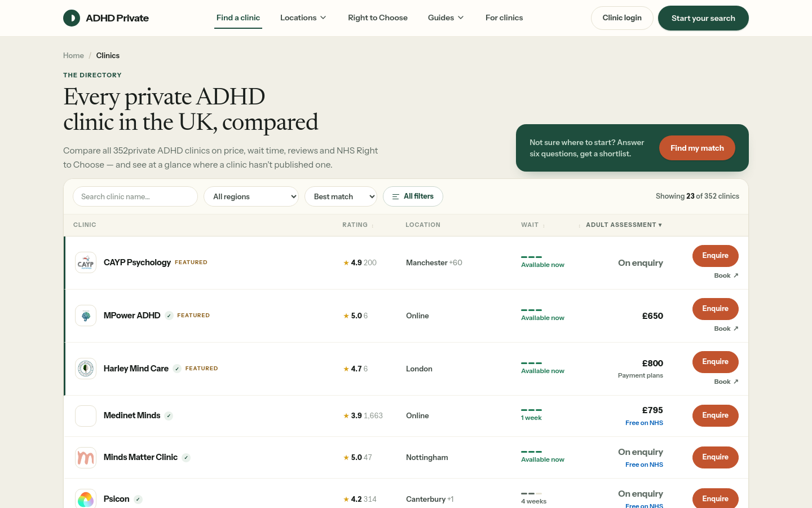Open Medinet Minds blank logo thumbnail
812x508 pixels.
(x=86, y=416)
